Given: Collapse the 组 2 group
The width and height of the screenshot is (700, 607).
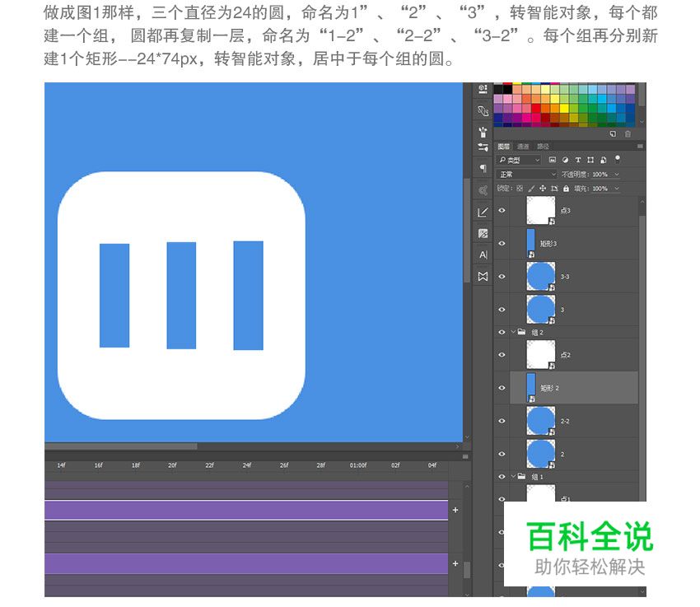Looking at the screenshot, I should tap(512, 330).
